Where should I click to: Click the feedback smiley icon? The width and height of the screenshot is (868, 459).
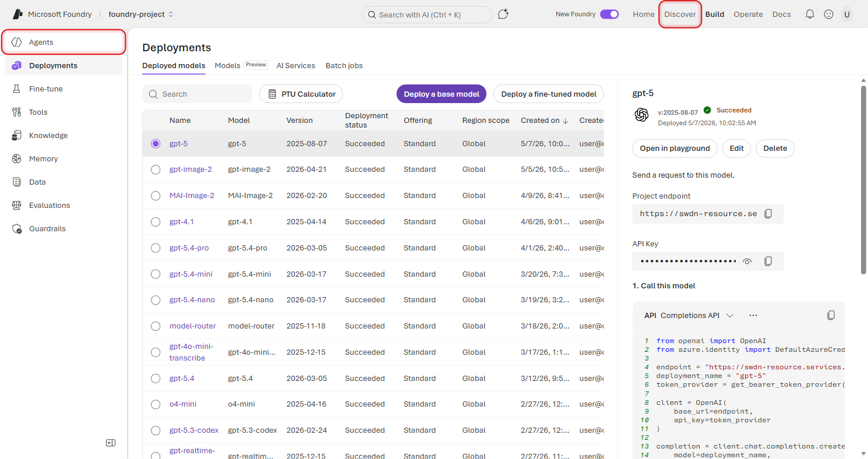pos(828,14)
